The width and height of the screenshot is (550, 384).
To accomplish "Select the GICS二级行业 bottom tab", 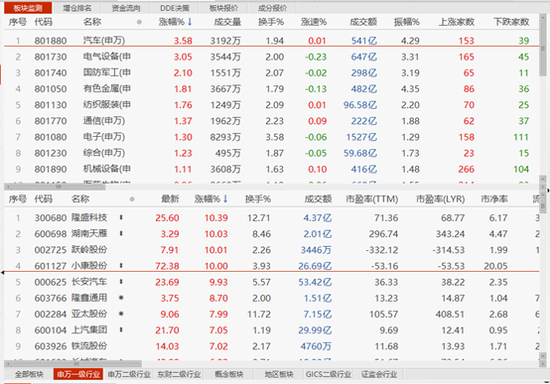I will [x=328, y=374].
